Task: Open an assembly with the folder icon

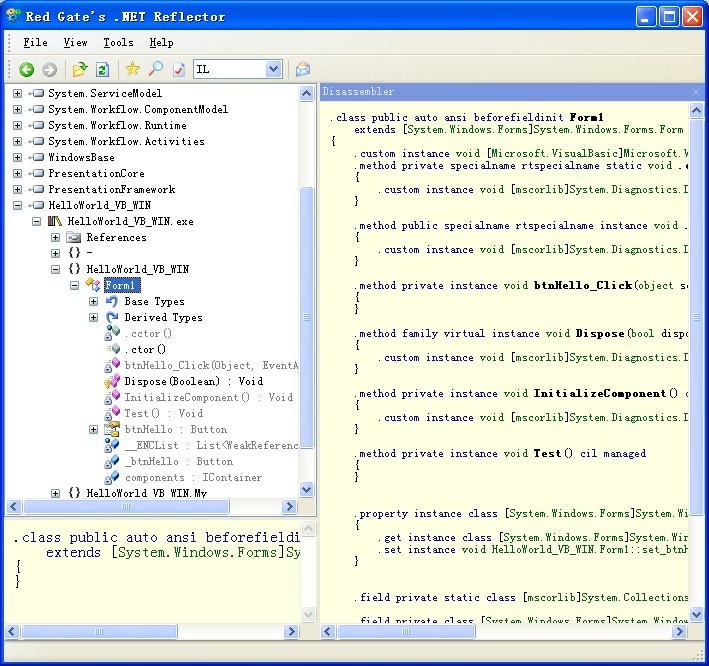Action: click(x=80, y=69)
